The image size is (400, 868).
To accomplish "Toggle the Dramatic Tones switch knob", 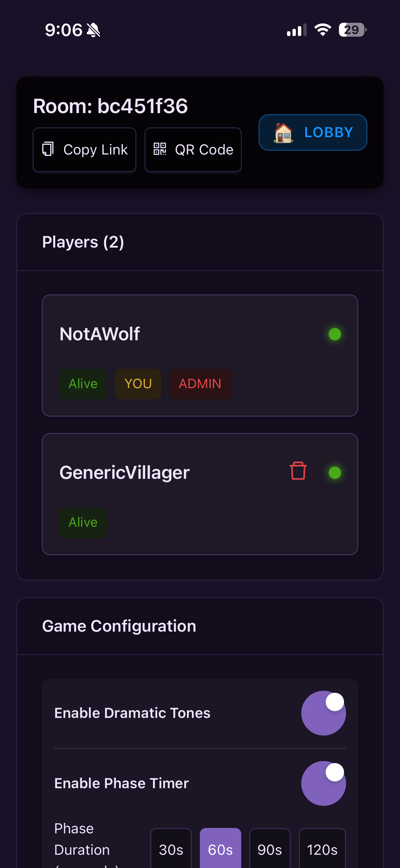I will pyautogui.click(x=334, y=702).
